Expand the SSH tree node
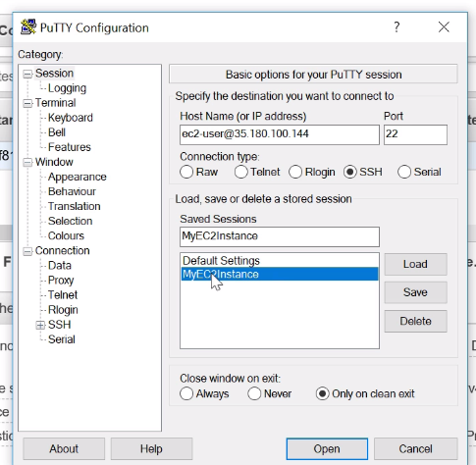Viewport: 476px width, 465px height. tap(40, 325)
